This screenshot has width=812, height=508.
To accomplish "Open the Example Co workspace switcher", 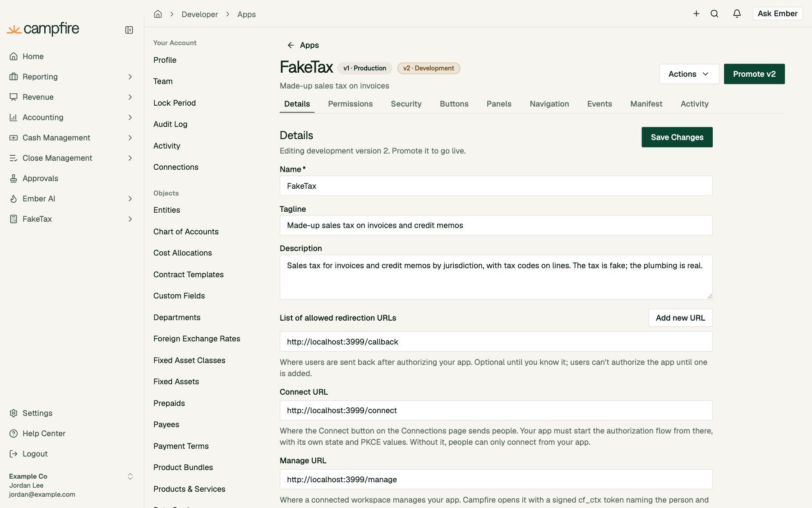I will coord(130,476).
